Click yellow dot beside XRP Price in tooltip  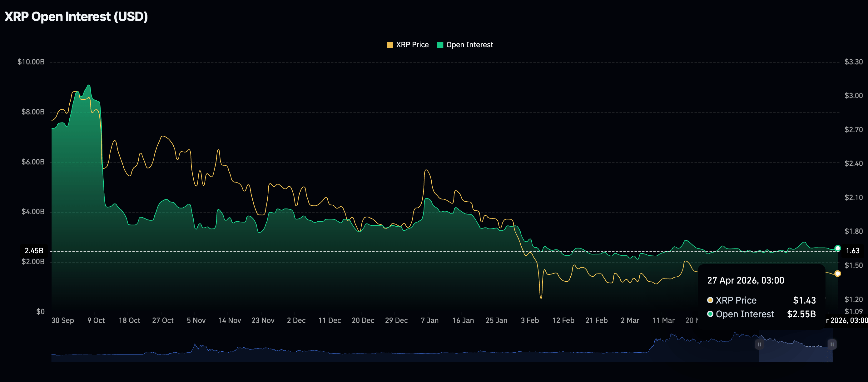tap(710, 300)
